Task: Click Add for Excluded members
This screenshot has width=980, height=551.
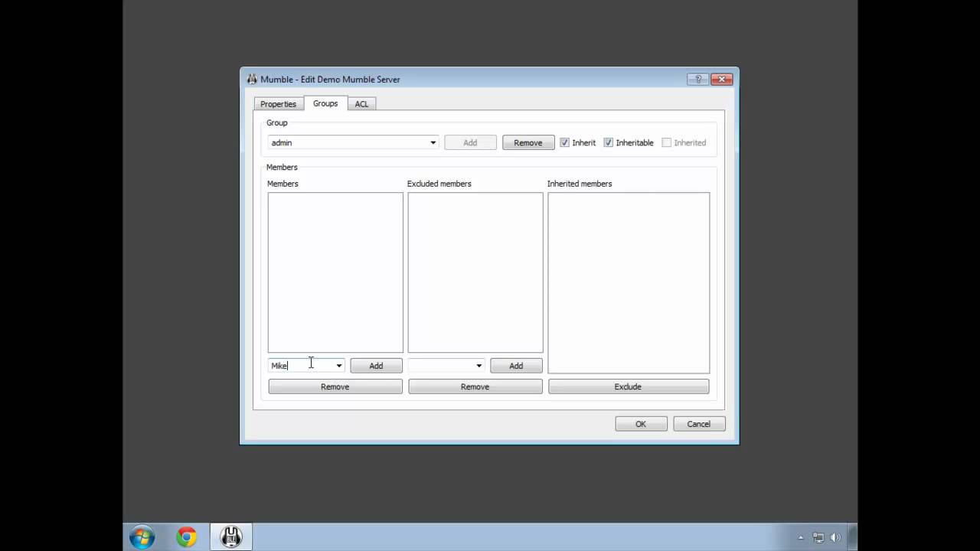Action: point(516,366)
